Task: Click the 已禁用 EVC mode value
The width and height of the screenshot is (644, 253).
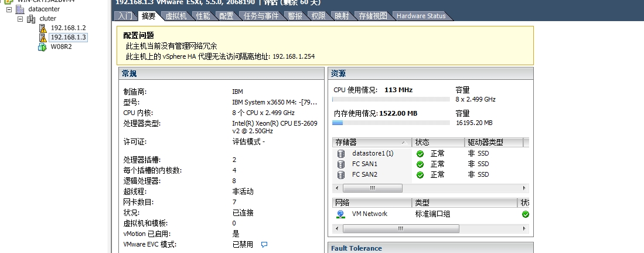Action: [x=243, y=244]
